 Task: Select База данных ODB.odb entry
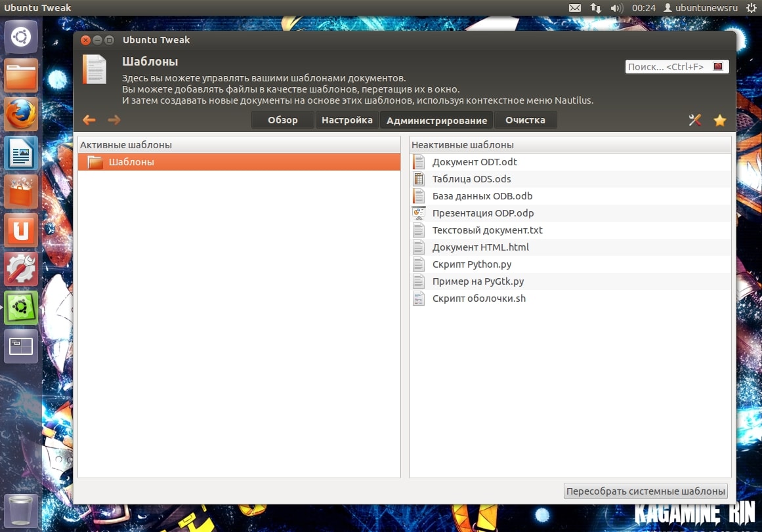point(570,195)
